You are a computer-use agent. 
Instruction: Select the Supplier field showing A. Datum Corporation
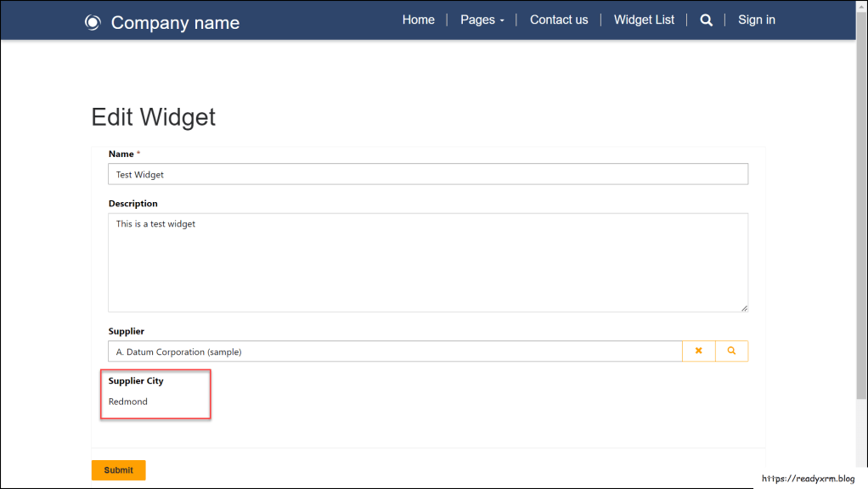[395, 351]
